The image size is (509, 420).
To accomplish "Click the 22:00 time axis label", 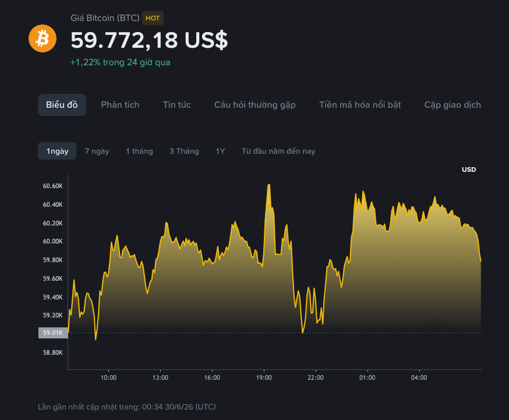I will click(316, 377).
